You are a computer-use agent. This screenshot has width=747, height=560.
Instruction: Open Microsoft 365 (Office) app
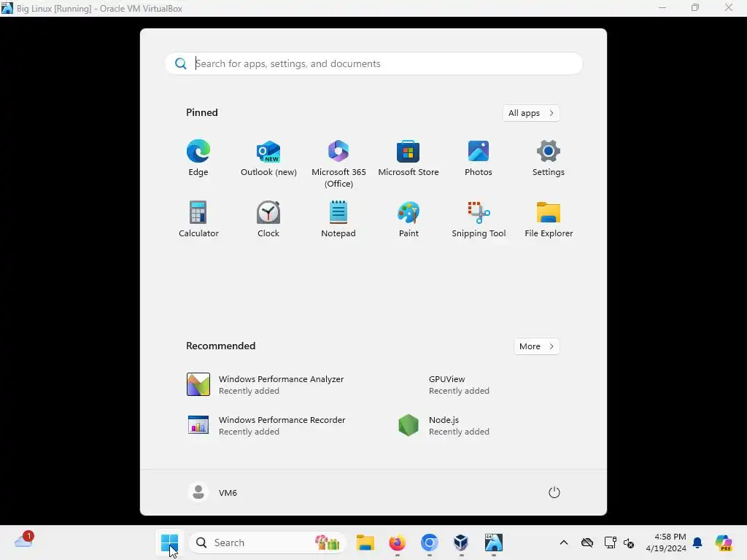(x=338, y=164)
